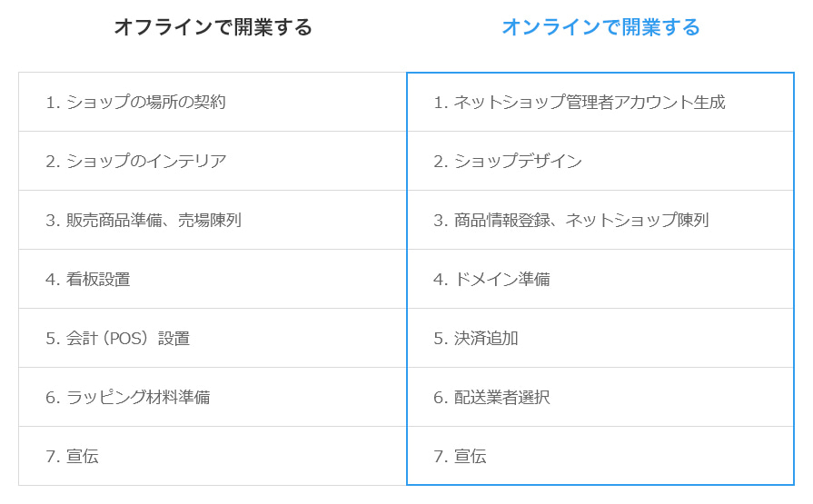Select the オンラインで開業する heading
813x504 pixels.
pyautogui.click(x=601, y=27)
